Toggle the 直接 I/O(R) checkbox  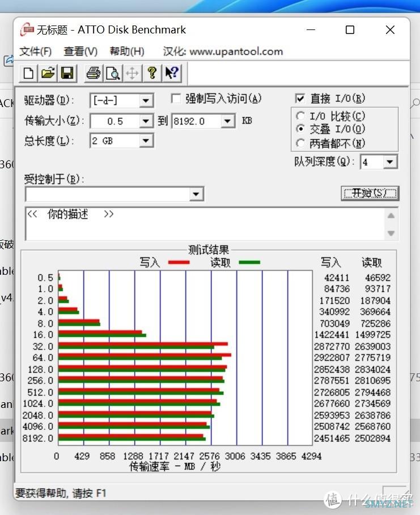pyautogui.click(x=300, y=99)
